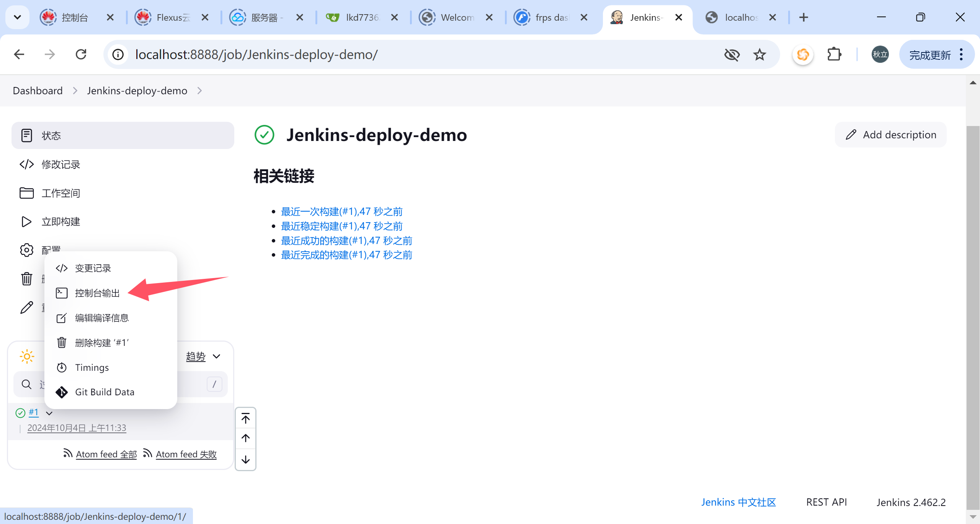The width and height of the screenshot is (980, 524).
Task: Click the 修改记录 code icon
Action: click(x=26, y=164)
